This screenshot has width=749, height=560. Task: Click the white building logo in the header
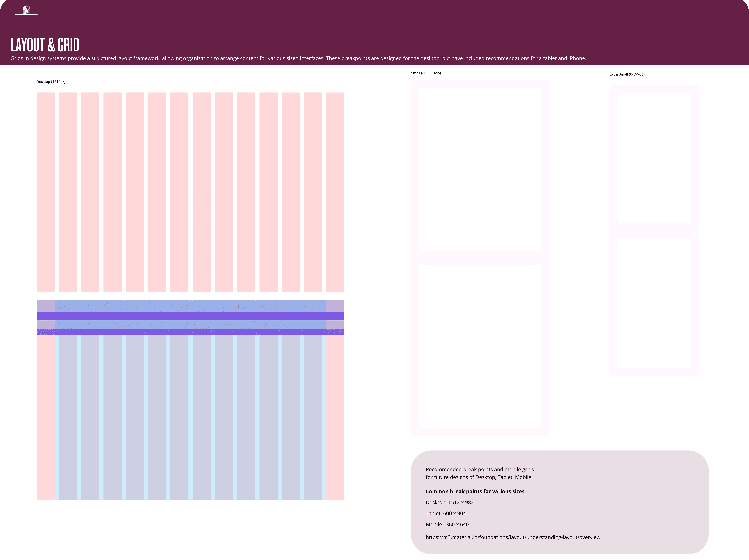26,10
